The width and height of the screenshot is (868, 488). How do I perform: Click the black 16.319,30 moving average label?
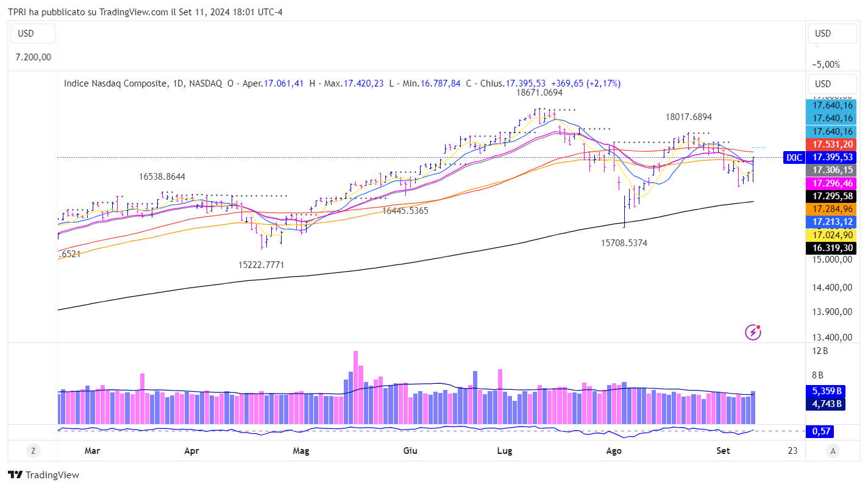coord(832,248)
